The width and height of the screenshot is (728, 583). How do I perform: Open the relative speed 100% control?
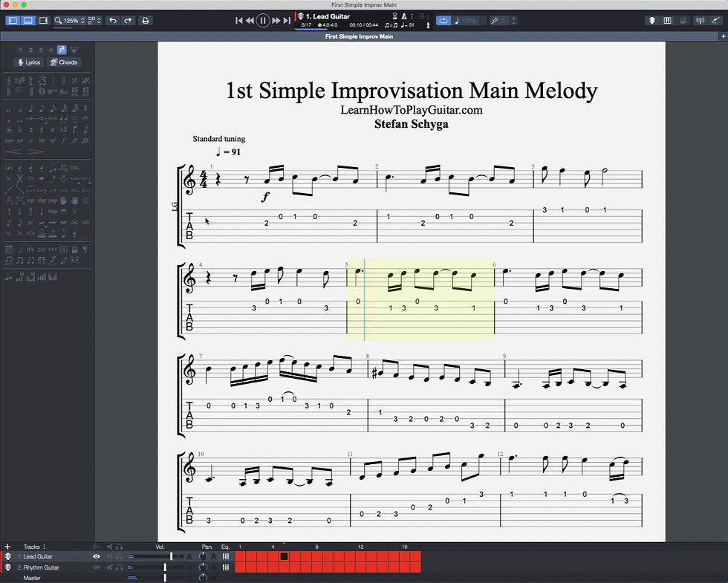pyautogui.click(x=466, y=21)
